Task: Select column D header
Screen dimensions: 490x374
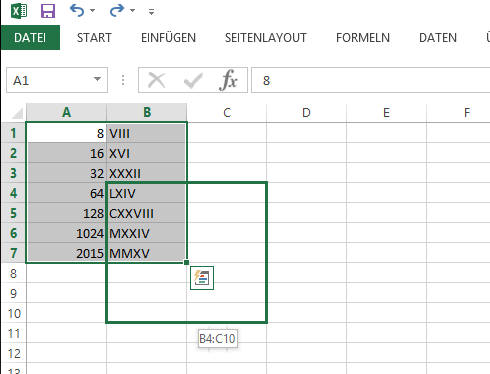Action: click(x=306, y=113)
